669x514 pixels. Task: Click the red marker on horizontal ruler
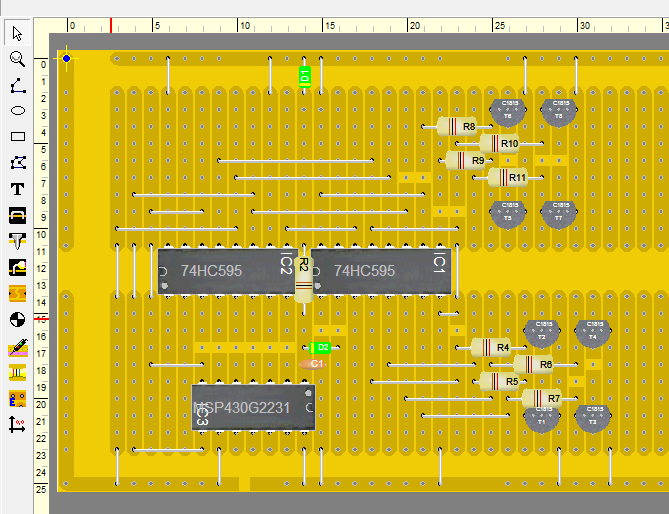pyautogui.click(x=111, y=25)
